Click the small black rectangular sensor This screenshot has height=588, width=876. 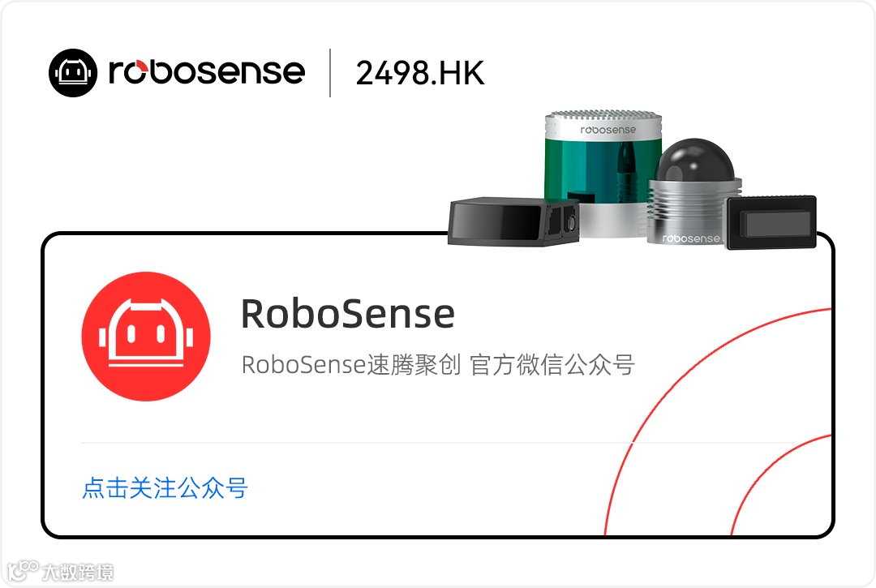coord(771,222)
